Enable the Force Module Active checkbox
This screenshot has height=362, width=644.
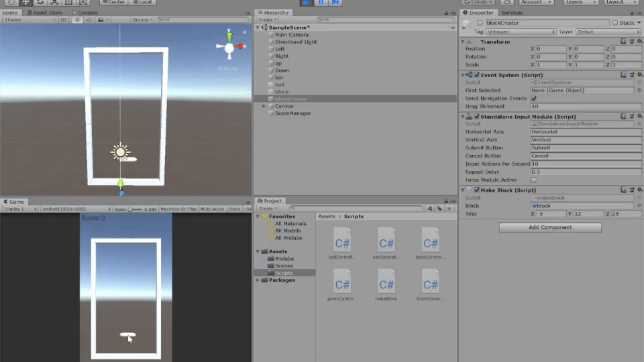[534, 180]
